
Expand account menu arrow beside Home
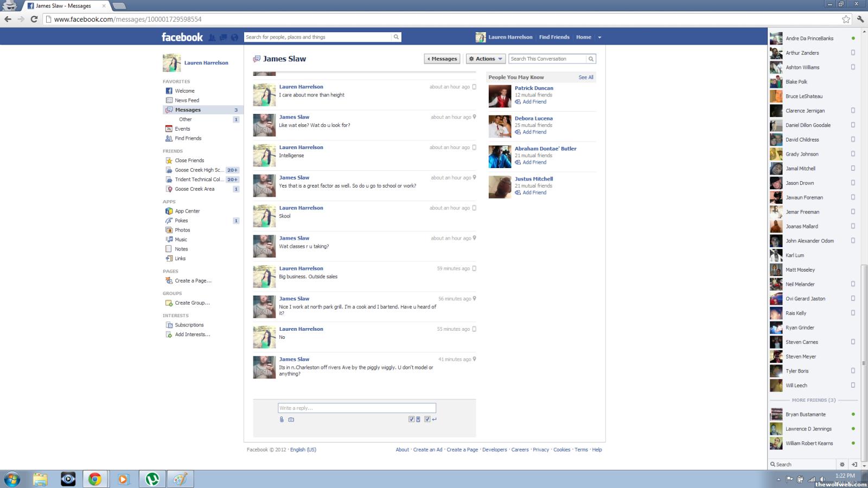pos(599,37)
